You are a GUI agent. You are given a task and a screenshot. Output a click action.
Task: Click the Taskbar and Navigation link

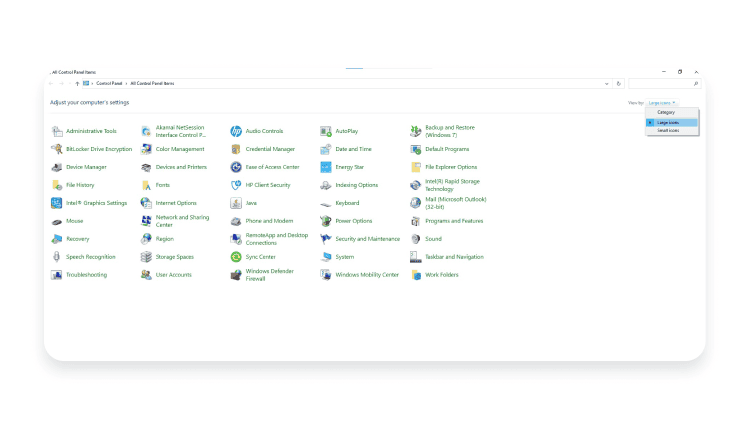pos(454,257)
